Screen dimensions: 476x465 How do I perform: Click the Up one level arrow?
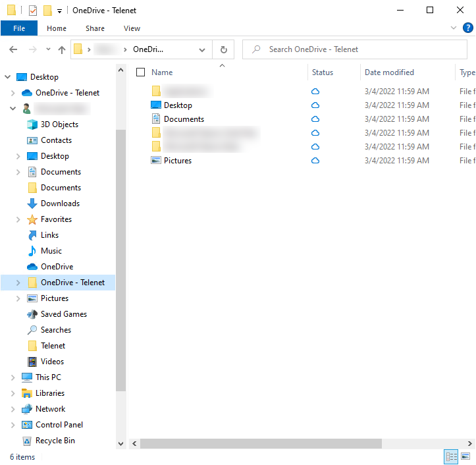[x=62, y=49]
